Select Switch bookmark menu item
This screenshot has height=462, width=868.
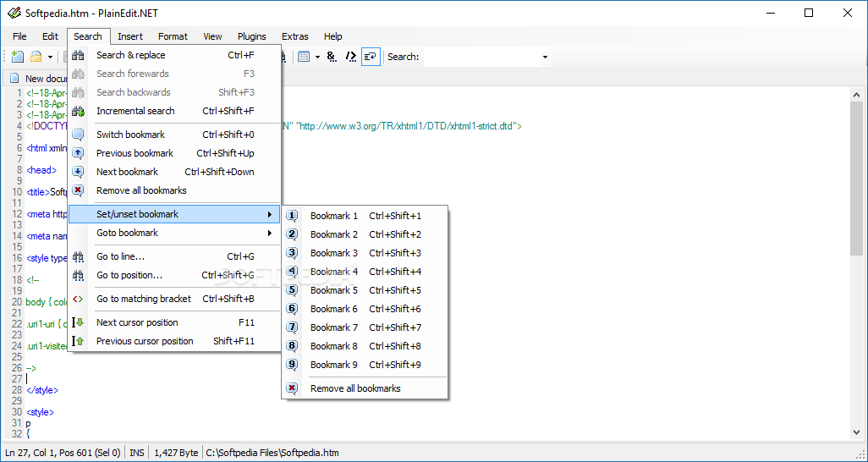tap(174, 135)
